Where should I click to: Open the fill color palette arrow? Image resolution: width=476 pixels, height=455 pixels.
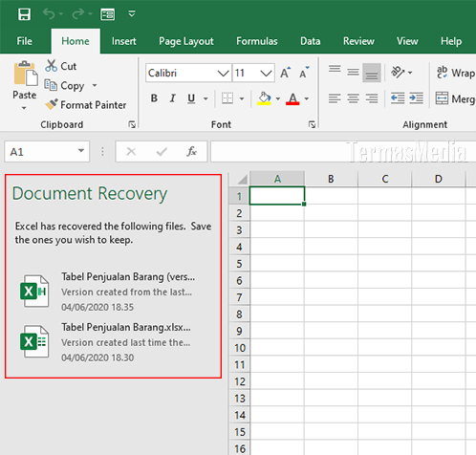(x=278, y=98)
